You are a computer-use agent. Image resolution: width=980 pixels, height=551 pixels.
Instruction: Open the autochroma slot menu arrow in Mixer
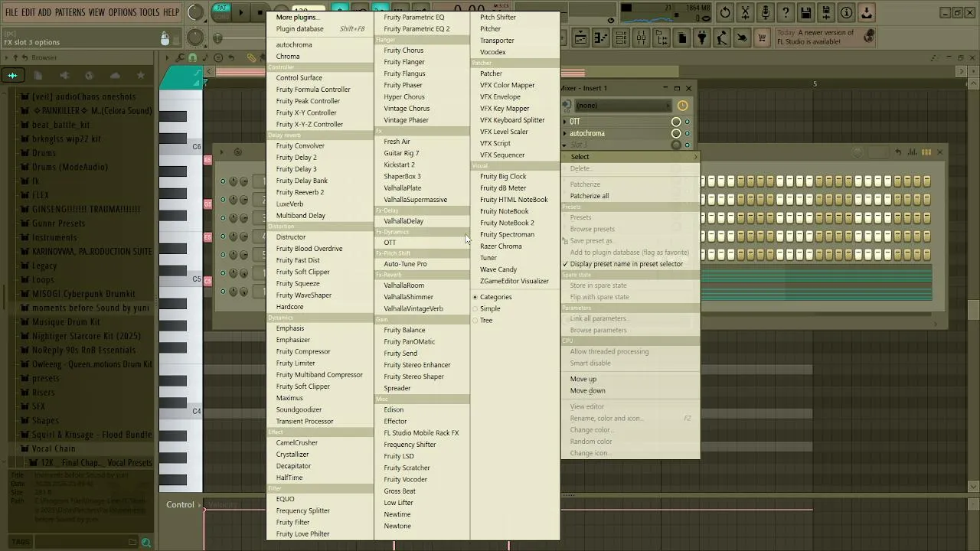tap(565, 133)
